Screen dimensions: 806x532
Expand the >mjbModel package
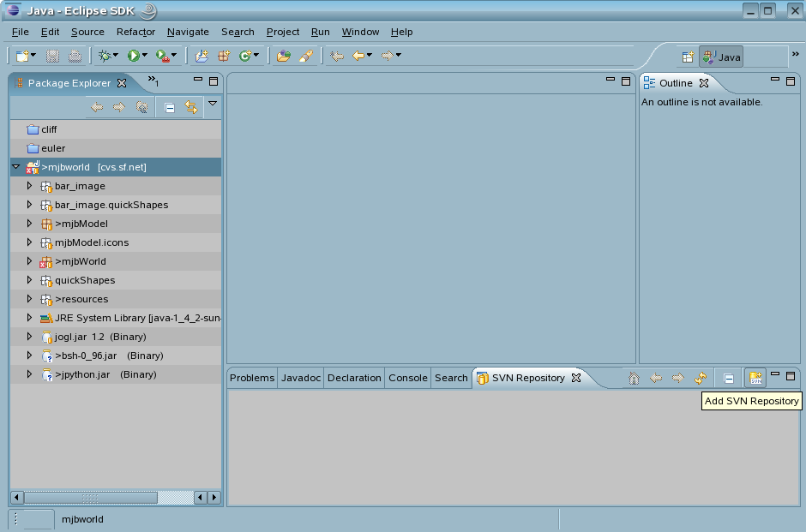[29, 224]
